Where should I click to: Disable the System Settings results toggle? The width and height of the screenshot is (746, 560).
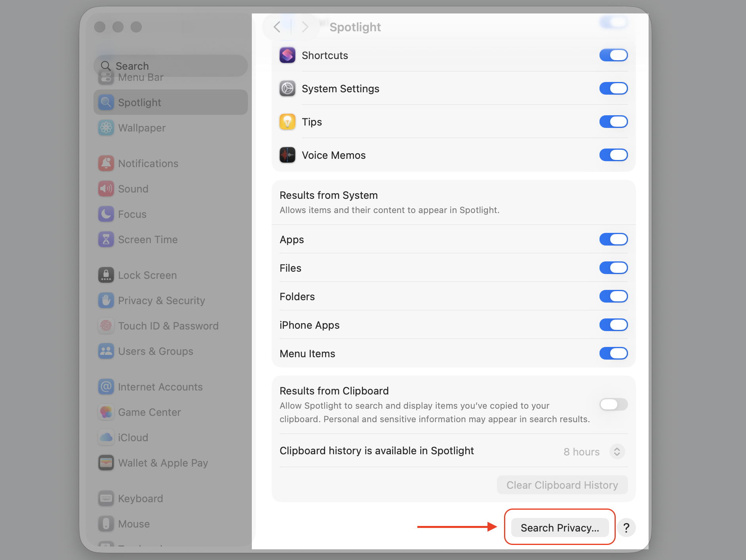(x=613, y=88)
